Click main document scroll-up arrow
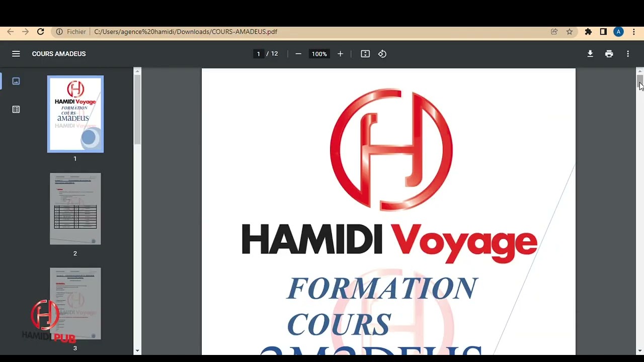 (640, 71)
